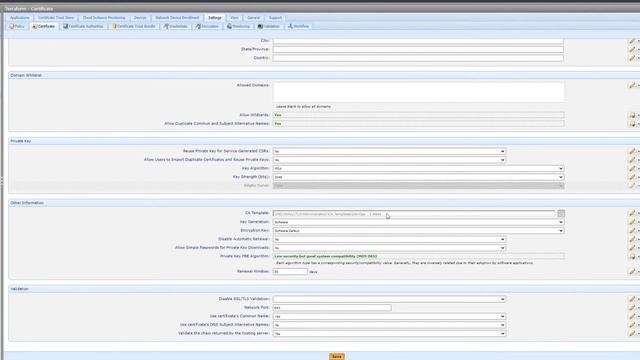Click lock icon beside Allow Wildcards
The height and width of the screenshot is (360, 640).
(x=632, y=116)
